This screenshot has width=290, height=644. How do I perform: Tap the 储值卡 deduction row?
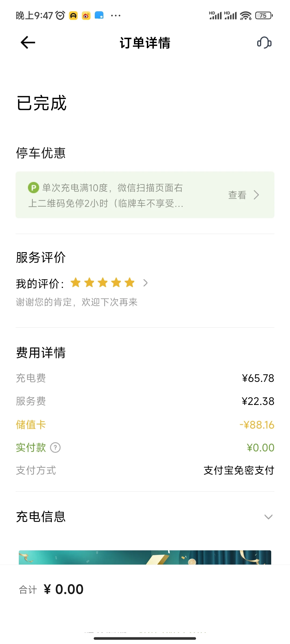point(145,425)
